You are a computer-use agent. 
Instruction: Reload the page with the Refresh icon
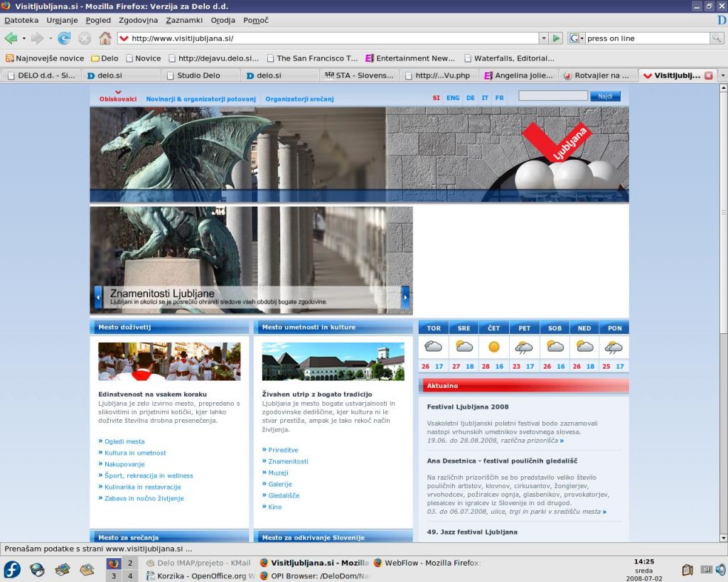coord(63,38)
